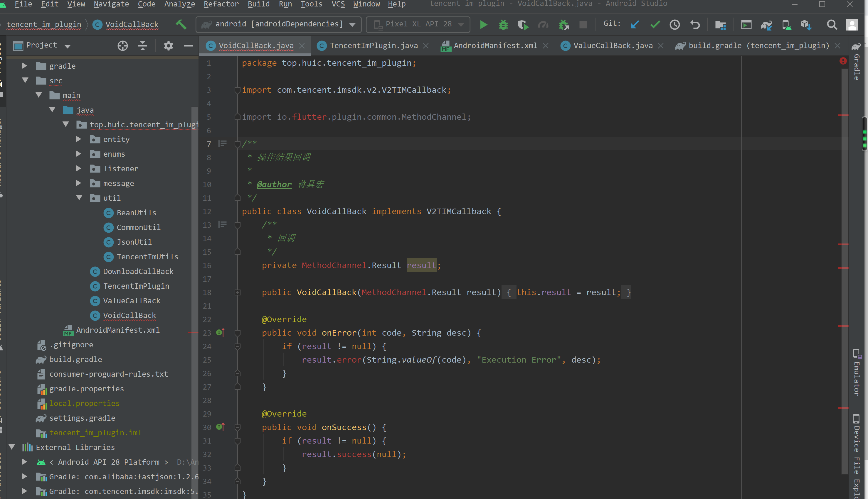Open Project panel settings gear
868x499 pixels.
click(168, 45)
